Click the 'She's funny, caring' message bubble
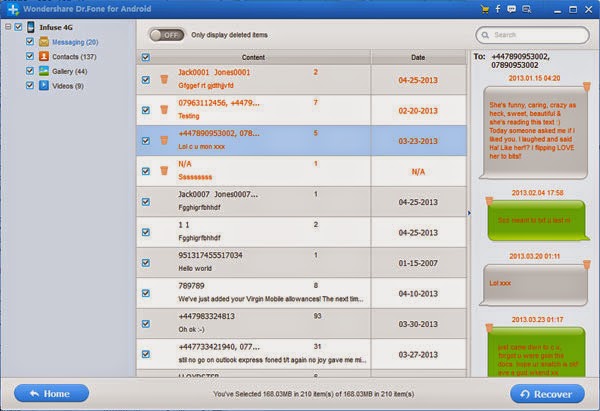600x411 pixels. [533, 132]
